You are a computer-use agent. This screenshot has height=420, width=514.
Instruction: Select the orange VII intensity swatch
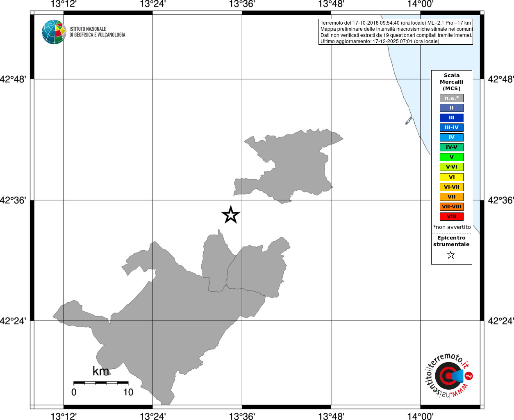[x=452, y=197]
